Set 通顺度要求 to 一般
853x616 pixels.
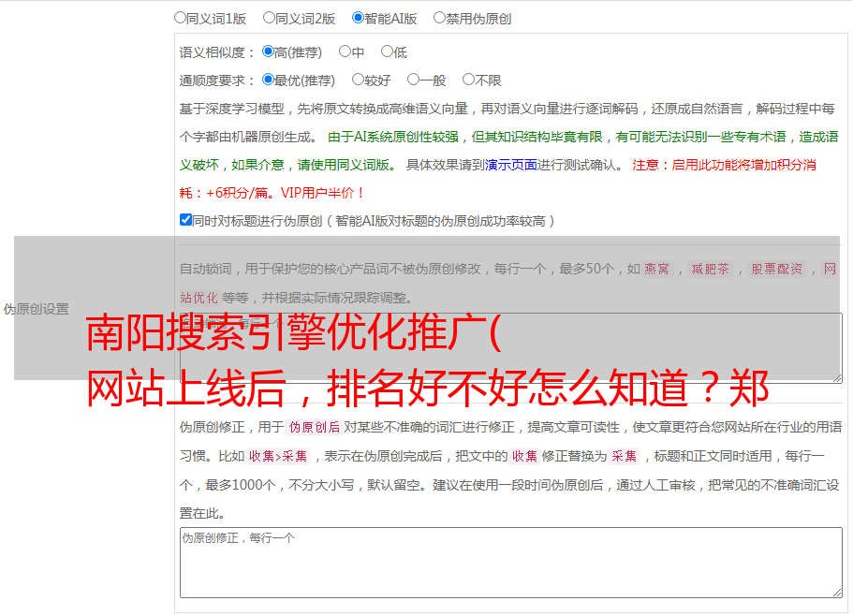(414, 80)
